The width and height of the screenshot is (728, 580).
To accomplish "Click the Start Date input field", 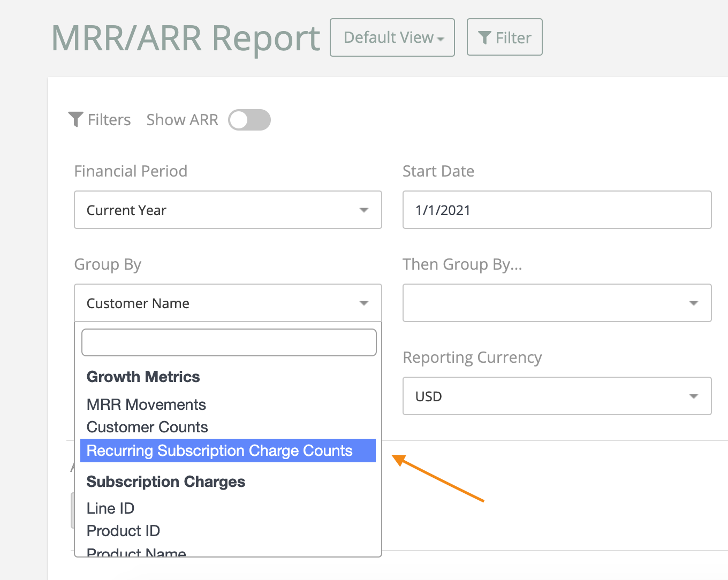I will click(x=557, y=210).
